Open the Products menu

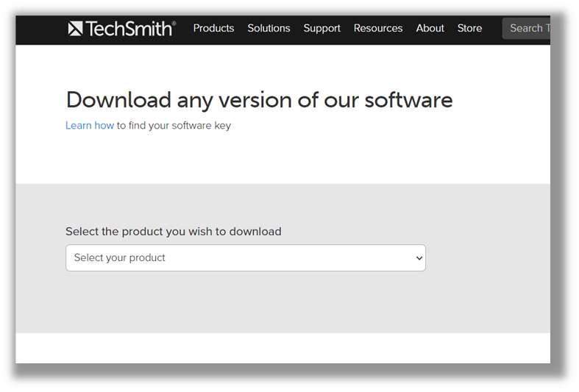[x=213, y=28]
